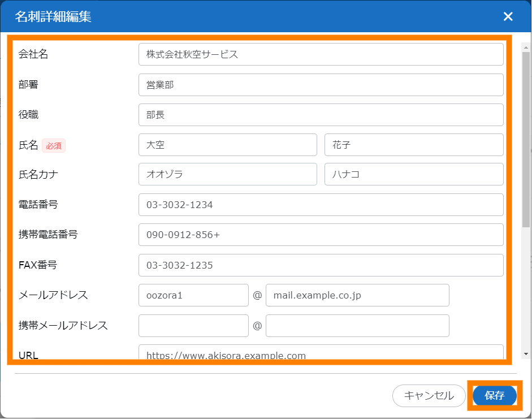Click the last name field showing 大空
Viewport: 532px width, 419px height.
pos(227,145)
